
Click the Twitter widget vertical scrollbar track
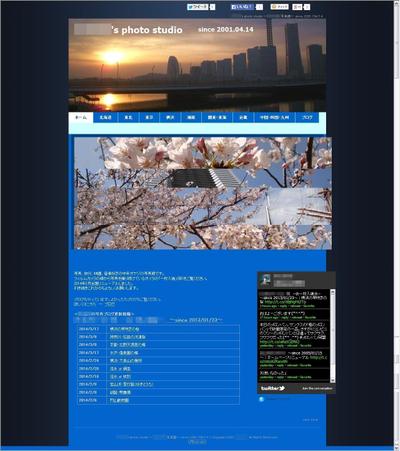[332, 336]
